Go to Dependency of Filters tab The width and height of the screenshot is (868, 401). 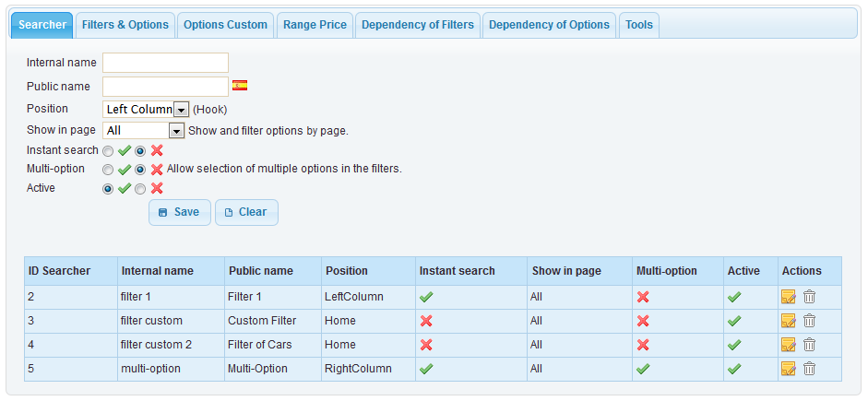coord(418,25)
